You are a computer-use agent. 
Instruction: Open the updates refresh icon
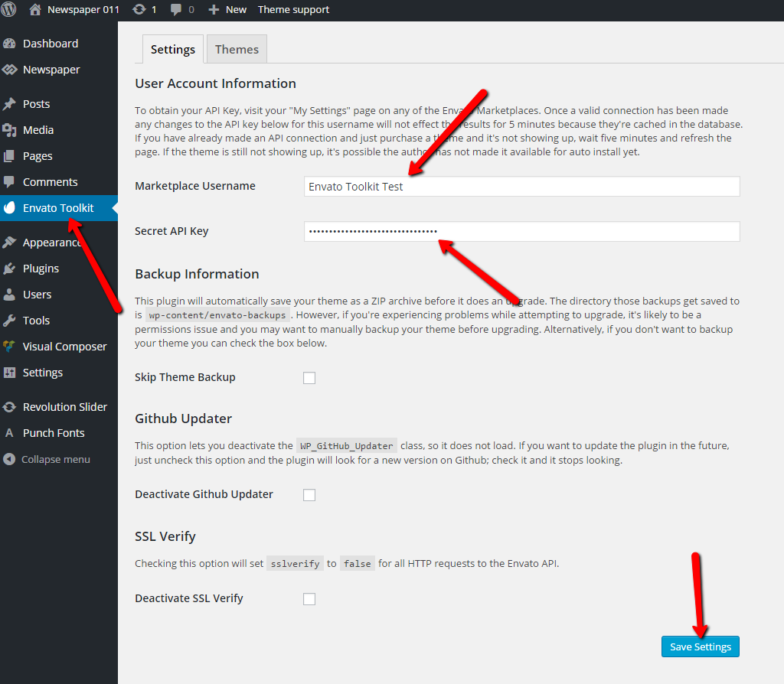pos(139,9)
